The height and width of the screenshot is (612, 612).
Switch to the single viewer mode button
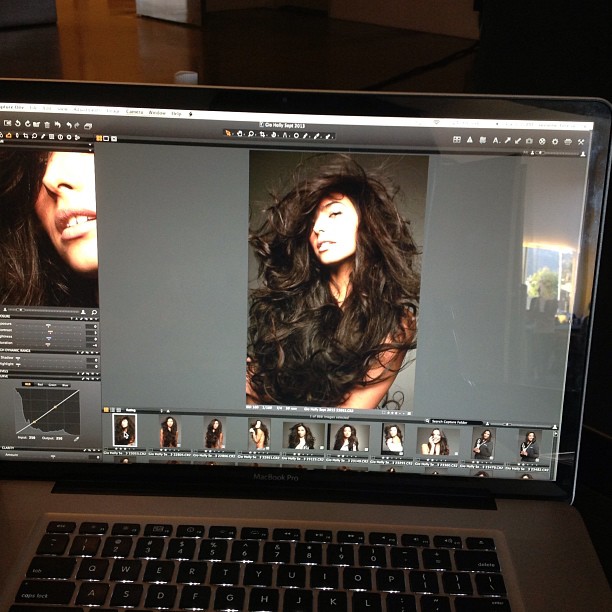[x=107, y=139]
